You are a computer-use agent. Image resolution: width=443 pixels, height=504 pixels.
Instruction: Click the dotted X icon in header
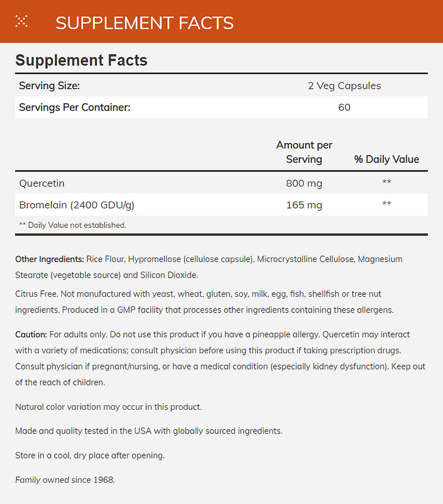(21, 21)
